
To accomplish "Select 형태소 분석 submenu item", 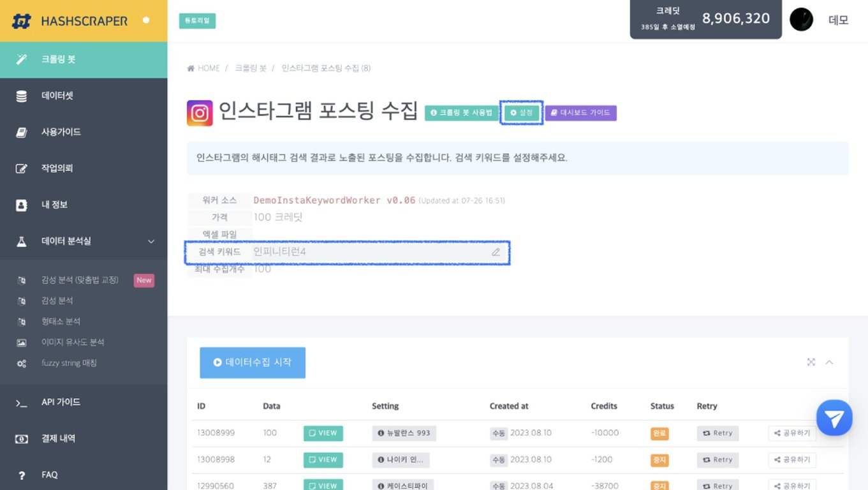I will pos(61,322).
